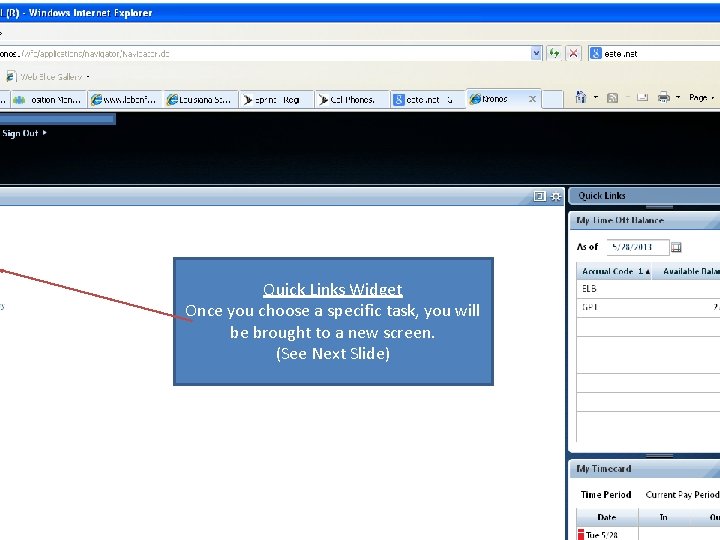Open the Web Slice Gallery favorite
This screenshot has width=720, height=540.
pyautogui.click(x=45, y=77)
